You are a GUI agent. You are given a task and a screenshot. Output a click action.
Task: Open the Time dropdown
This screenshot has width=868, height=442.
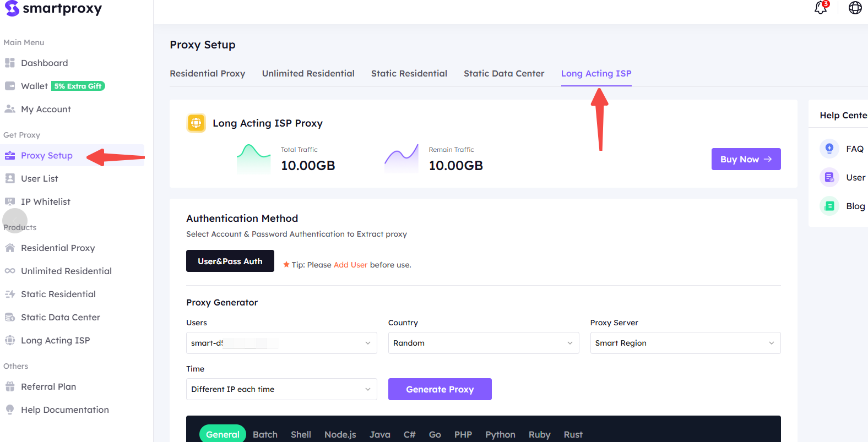281,389
